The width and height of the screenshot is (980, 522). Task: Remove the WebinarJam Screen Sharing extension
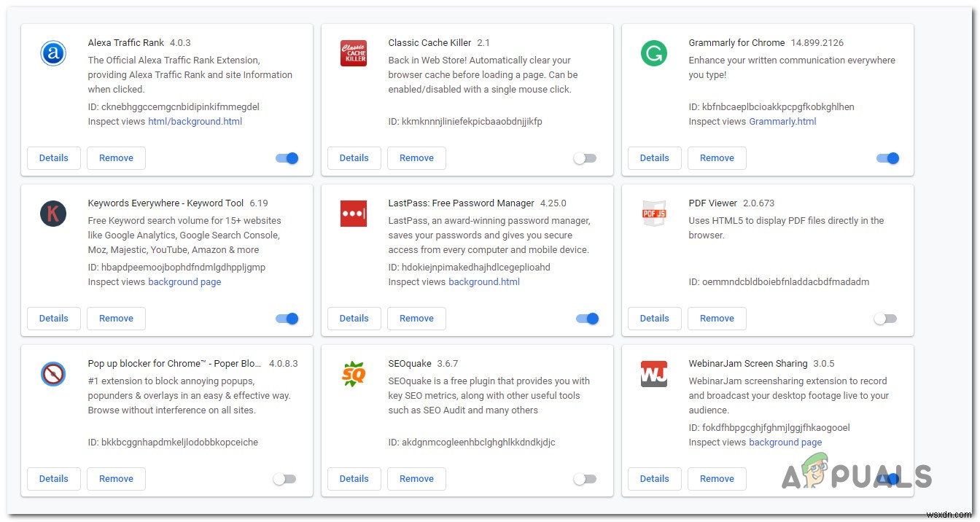coord(717,478)
